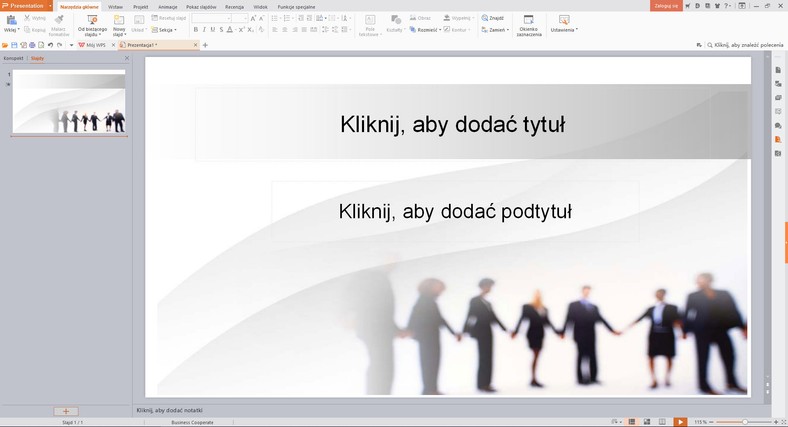Screen dimensions: 788x427
Task: Toggle underline formatting
Action: [212, 30]
